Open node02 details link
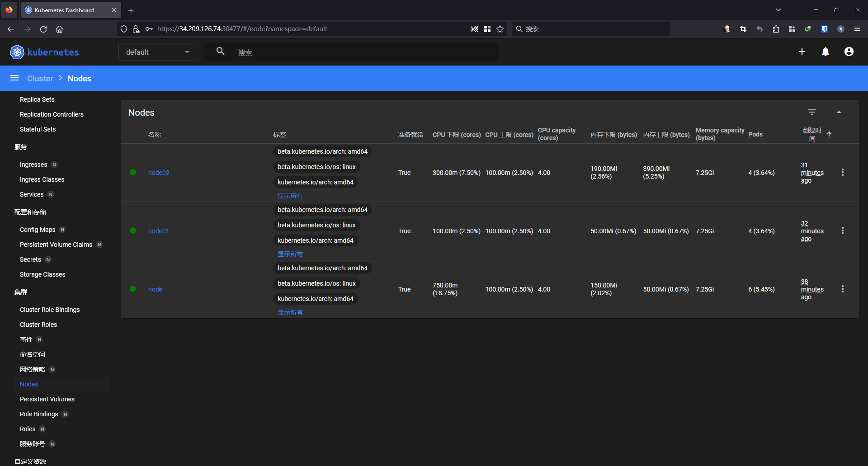This screenshot has width=868, height=466. (x=159, y=173)
